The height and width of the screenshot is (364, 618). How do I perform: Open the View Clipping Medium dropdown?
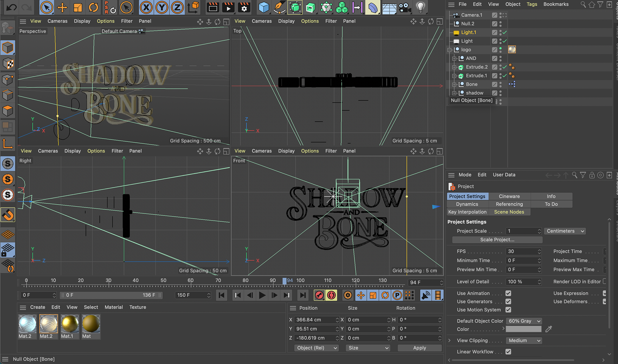(x=524, y=341)
